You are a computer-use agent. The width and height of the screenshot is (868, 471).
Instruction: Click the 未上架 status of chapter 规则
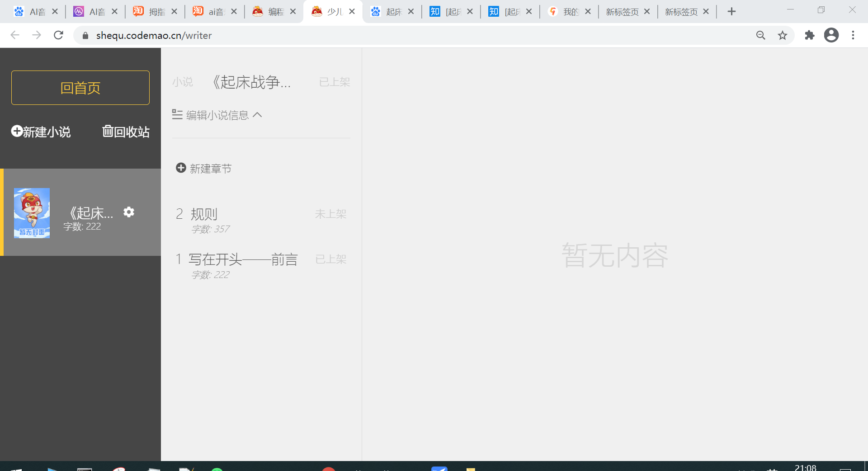[330, 214]
